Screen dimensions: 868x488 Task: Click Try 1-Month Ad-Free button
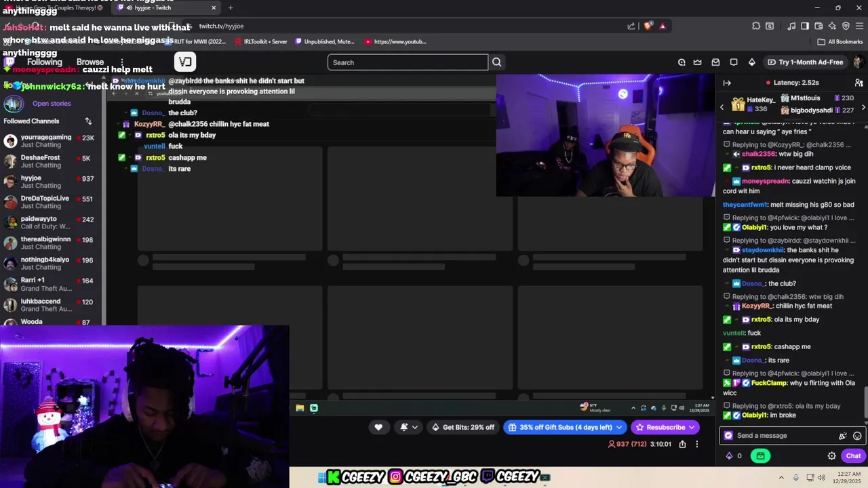click(x=805, y=62)
